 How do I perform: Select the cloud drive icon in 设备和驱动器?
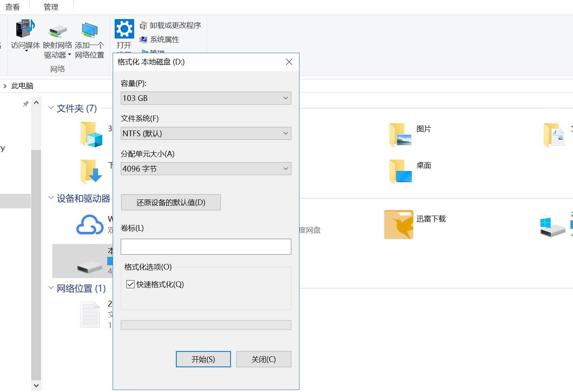click(90, 225)
